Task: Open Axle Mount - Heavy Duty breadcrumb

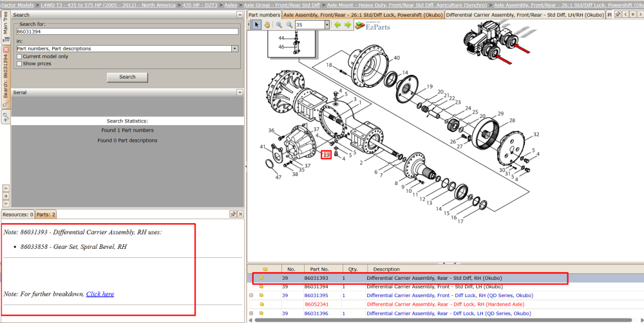Action: click(407, 5)
